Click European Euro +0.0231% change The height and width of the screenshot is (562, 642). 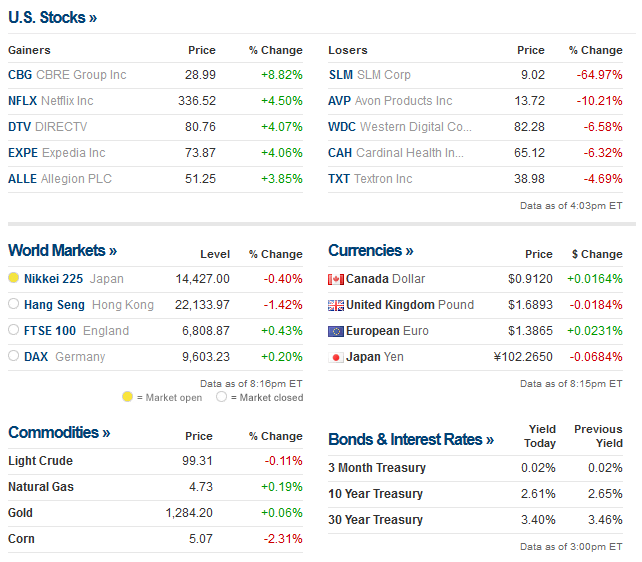pyautogui.click(x=595, y=331)
